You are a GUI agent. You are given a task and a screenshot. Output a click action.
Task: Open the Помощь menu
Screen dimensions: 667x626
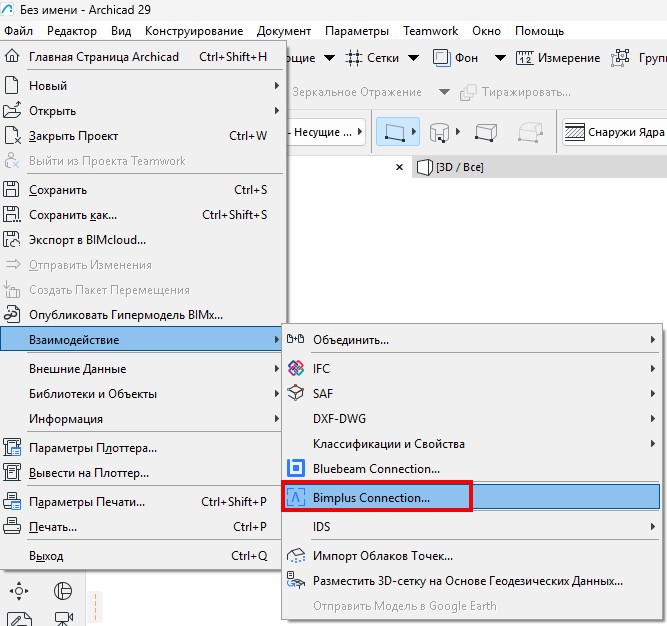point(539,31)
